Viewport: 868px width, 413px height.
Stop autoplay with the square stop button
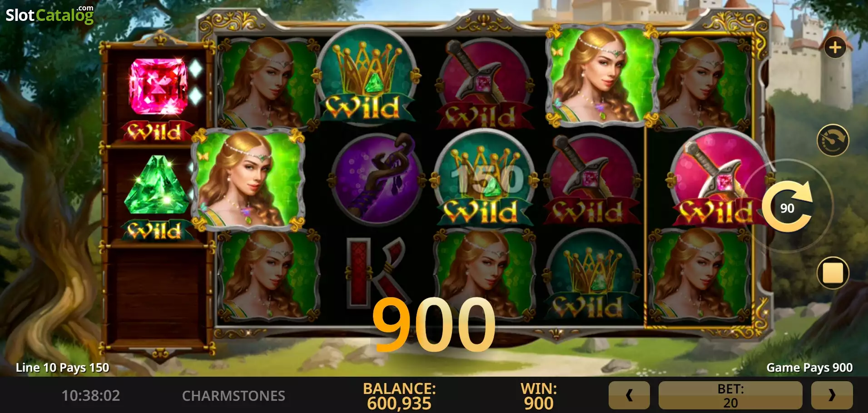coord(833,273)
